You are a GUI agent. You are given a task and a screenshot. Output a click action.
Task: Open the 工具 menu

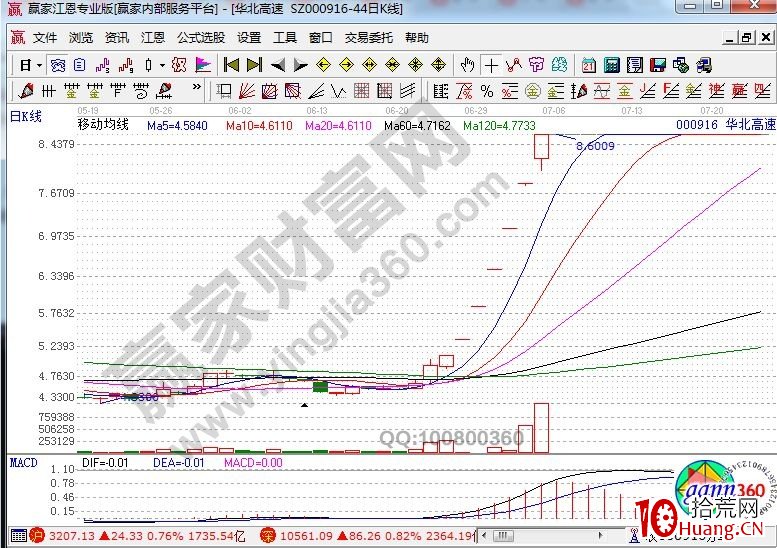coord(285,38)
